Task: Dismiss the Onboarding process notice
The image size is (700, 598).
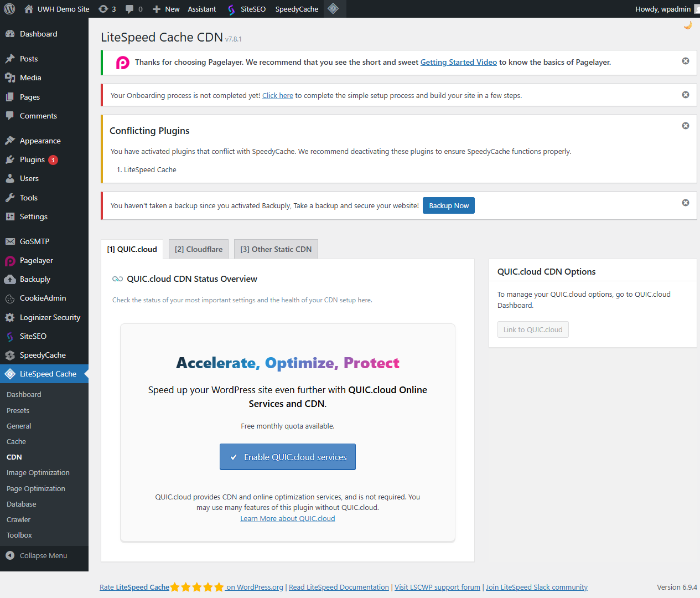Action: 686,95
